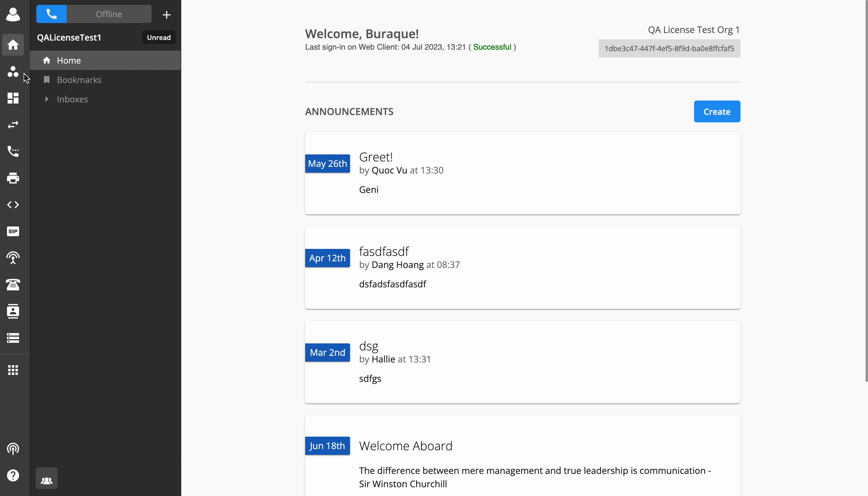Select Home in the sidebar list

pyautogui.click(x=105, y=60)
